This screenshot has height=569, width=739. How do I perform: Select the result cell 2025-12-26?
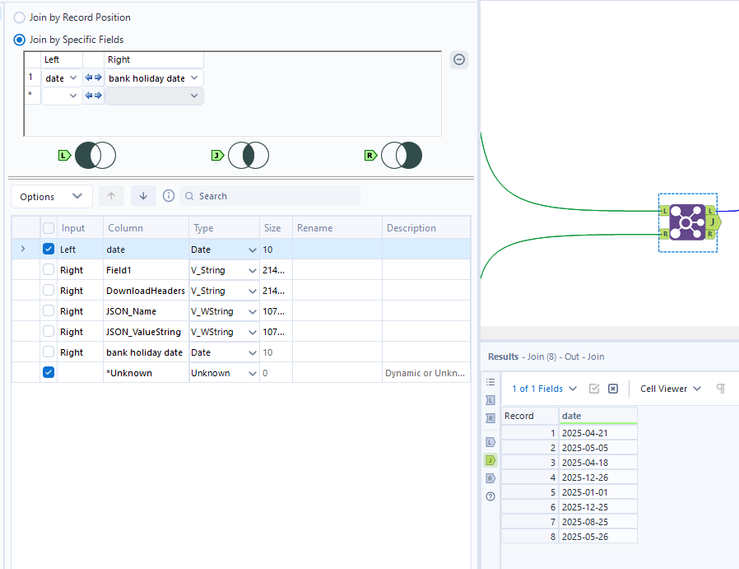[x=598, y=478]
